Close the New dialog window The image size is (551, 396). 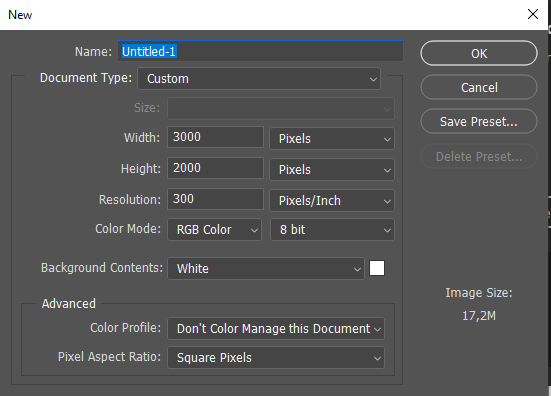533,14
